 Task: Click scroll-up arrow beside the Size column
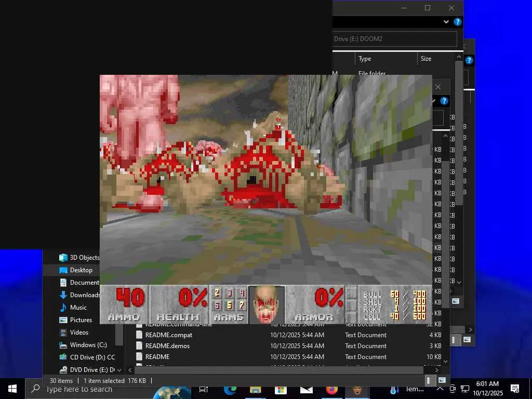(459, 57)
